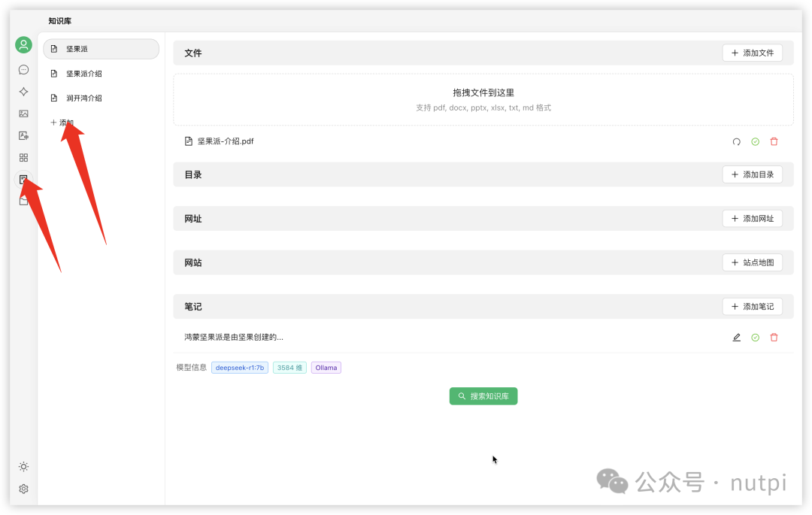
Task: Click the drag-files drop zone area
Action: (483, 99)
